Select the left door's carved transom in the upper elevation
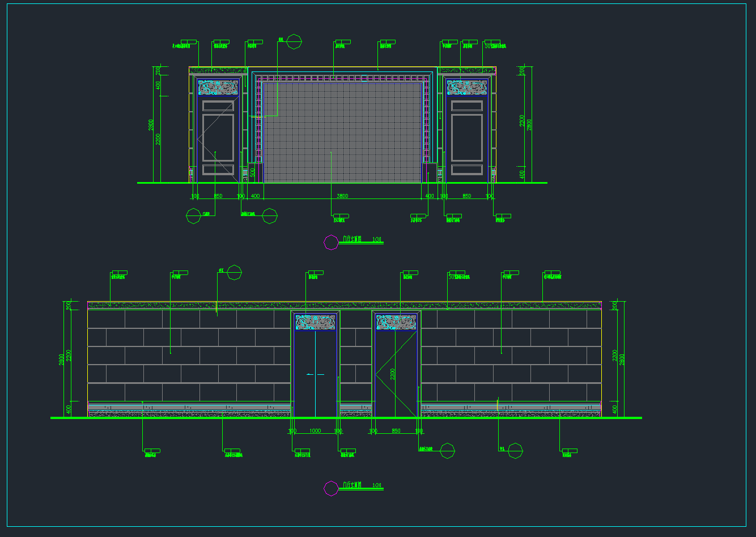Viewport: 756px width, 537px height. coord(218,87)
